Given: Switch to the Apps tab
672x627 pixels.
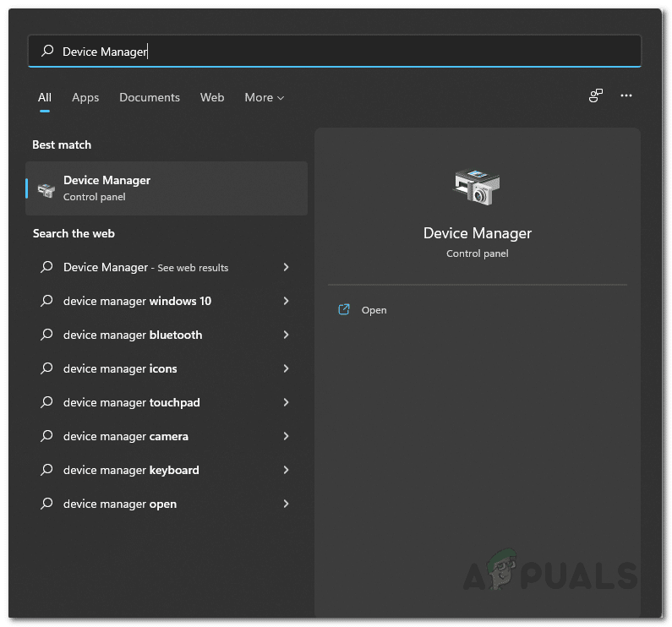Looking at the screenshot, I should pos(85,98).
